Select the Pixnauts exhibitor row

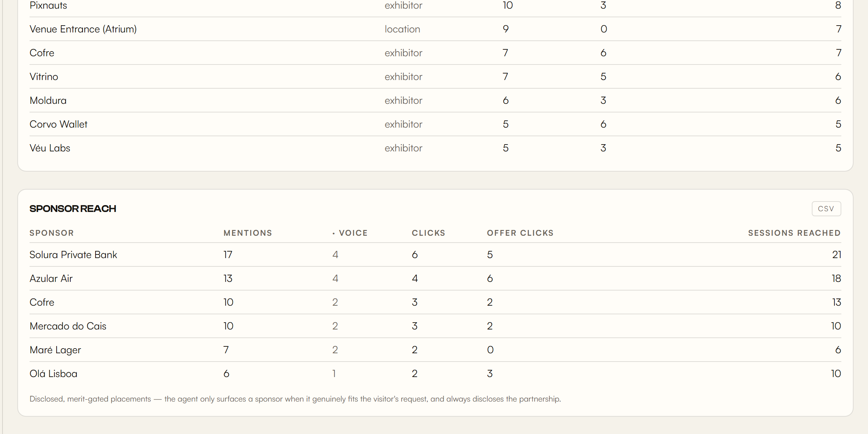(x=435, y=6)
